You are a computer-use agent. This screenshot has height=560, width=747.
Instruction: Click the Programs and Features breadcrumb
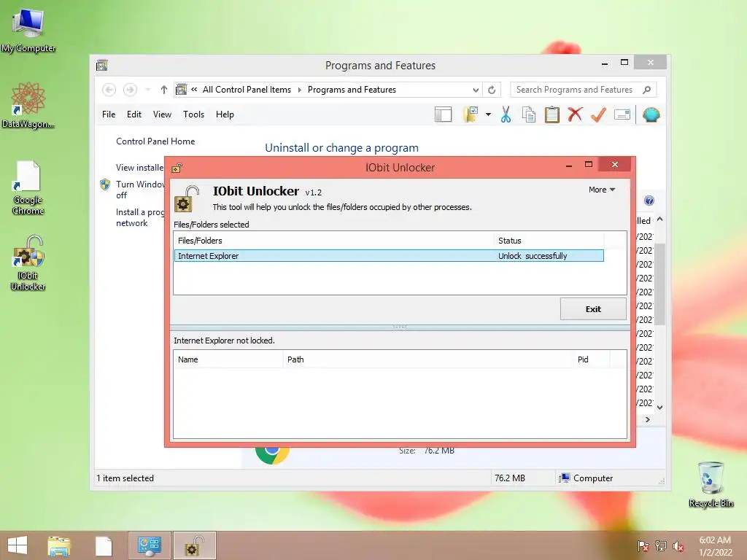pos(352,90)
